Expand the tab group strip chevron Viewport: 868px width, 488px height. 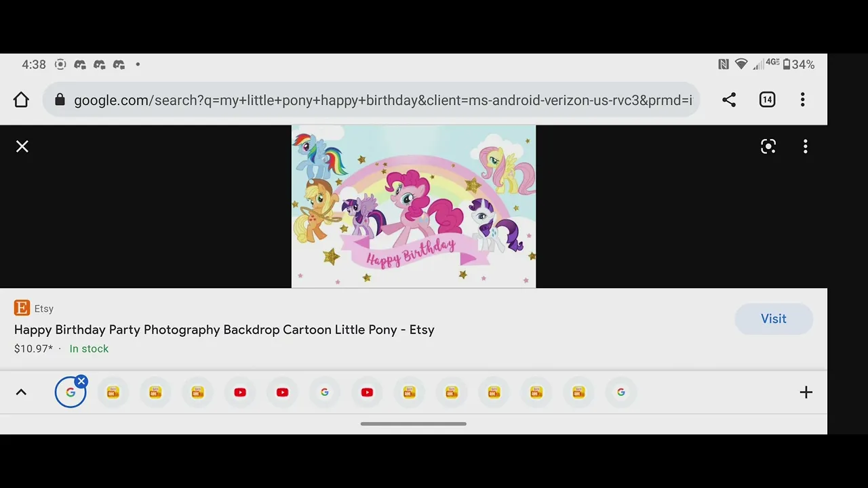pos(21,392)
